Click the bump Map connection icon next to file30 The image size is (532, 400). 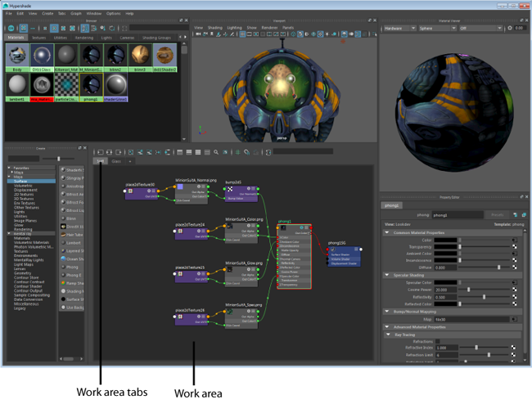tap(514, 319)
